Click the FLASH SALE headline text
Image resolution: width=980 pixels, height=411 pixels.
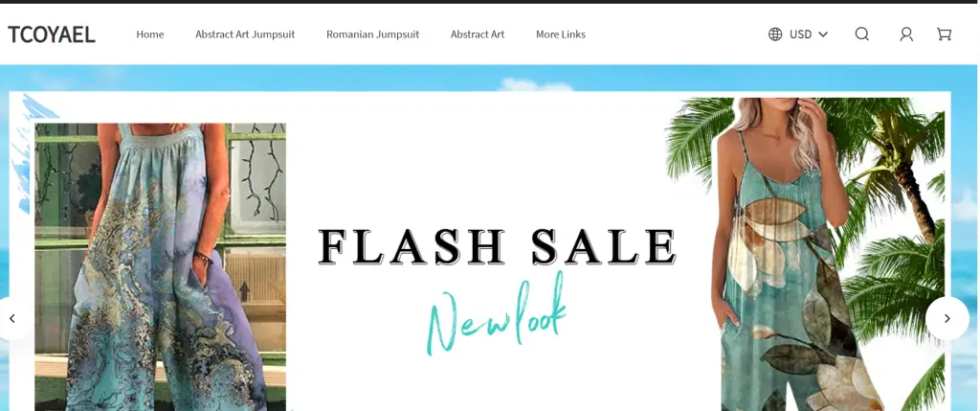click(x=498, y=247)
